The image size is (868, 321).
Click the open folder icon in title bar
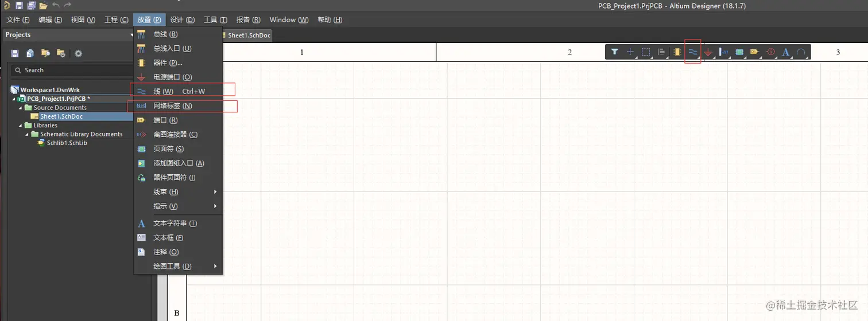pyautogui.click(x=43, y=6)
